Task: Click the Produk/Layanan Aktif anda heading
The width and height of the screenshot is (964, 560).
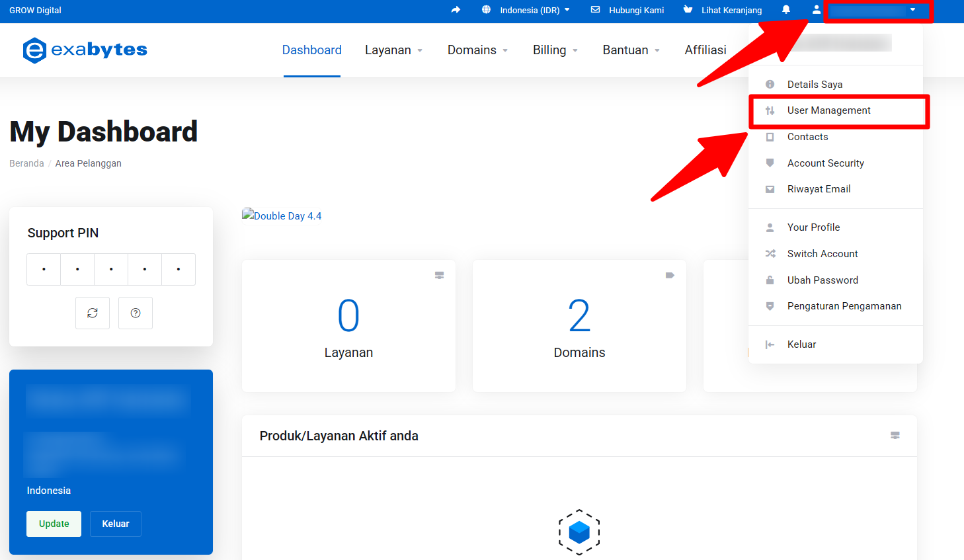Action: coord(339,436)
